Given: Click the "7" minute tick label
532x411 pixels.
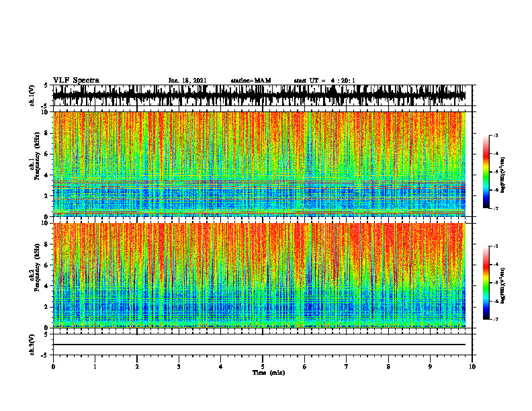Looking at the screenshot, I should pos(347,367).
